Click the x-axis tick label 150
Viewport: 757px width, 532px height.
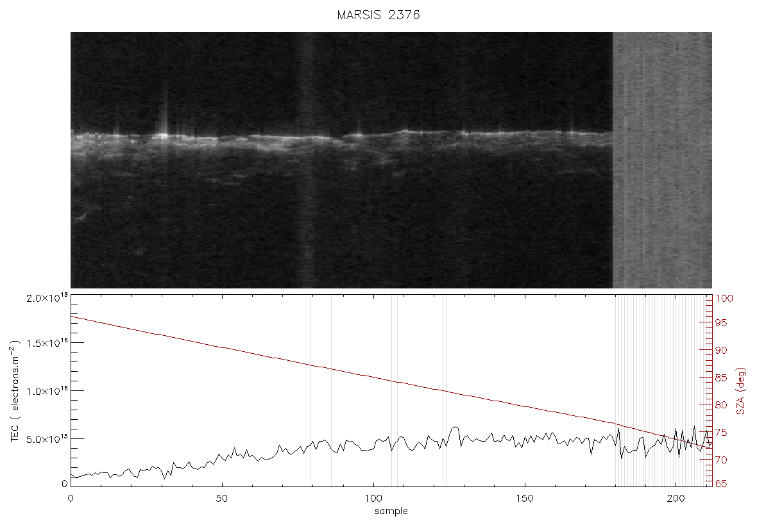(524, 498)
